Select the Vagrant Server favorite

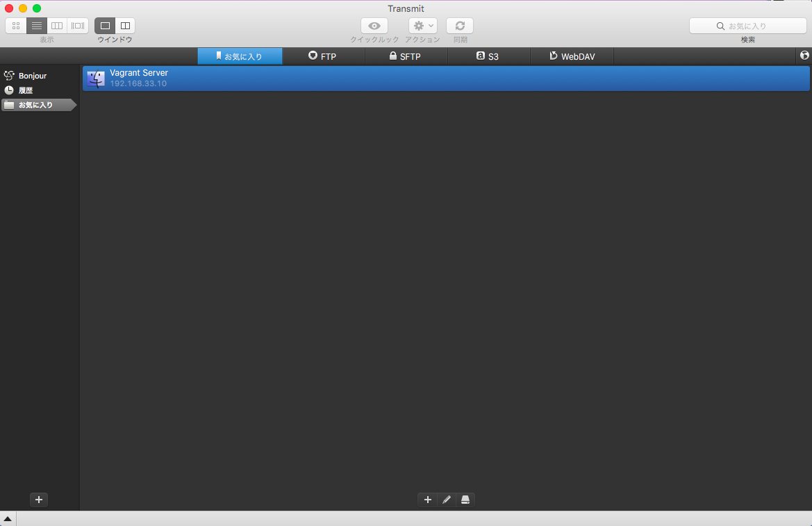tap(446, 79)
